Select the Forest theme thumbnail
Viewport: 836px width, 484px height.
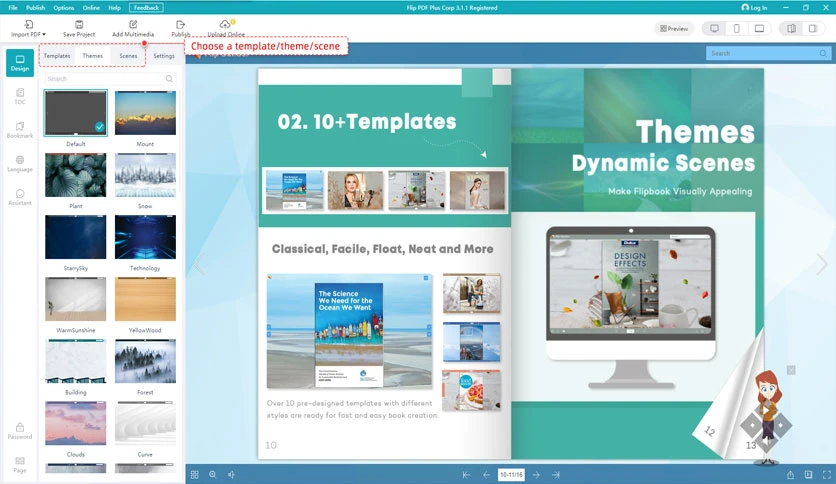[145, 361]
